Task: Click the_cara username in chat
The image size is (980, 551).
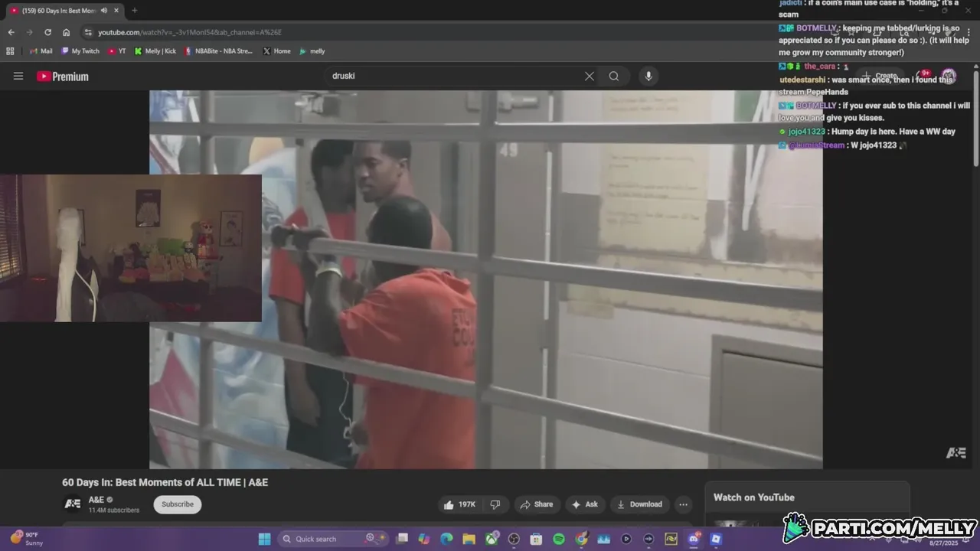Action: pyautogui.click(x=819, y=67)
